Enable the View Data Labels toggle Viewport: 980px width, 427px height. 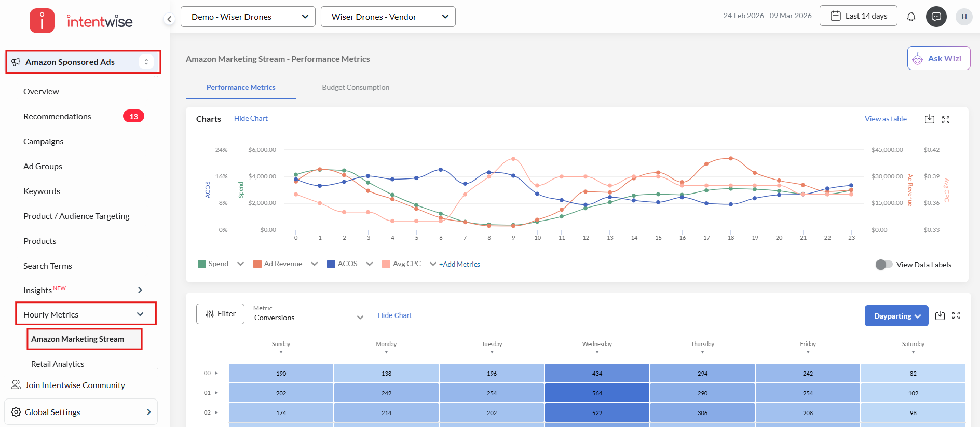pyautogui.click(x=883, y=265)
